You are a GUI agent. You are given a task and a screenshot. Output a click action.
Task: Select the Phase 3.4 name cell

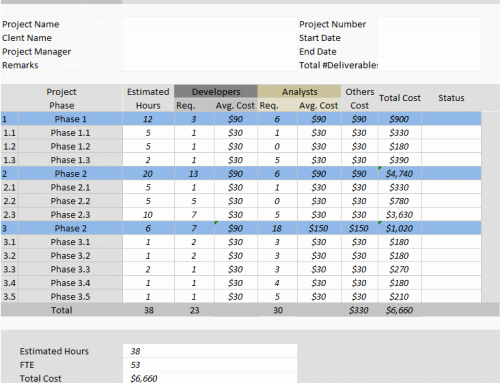pyautogui.click(x=70, y=283)
